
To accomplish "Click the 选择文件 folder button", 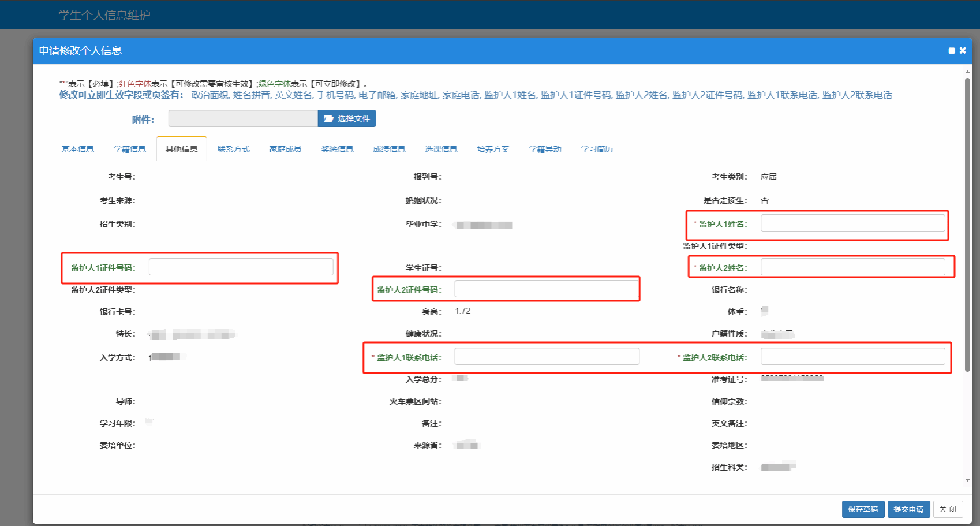I will (347, 118).
